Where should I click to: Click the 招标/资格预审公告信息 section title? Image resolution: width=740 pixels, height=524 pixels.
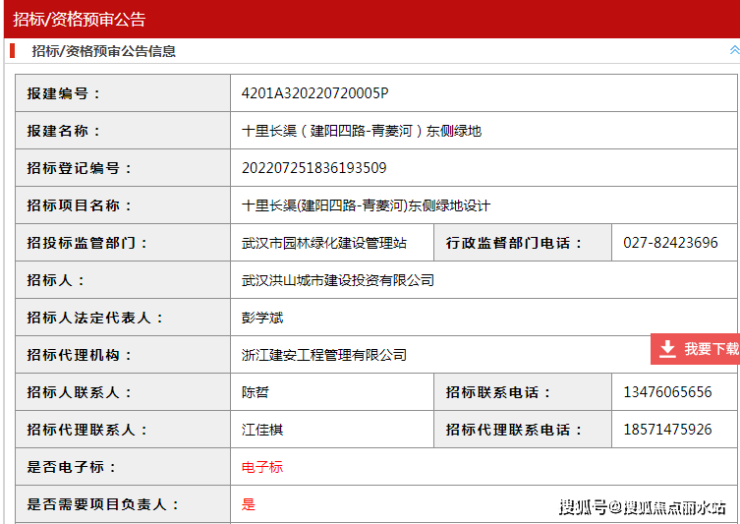[104, 51]
